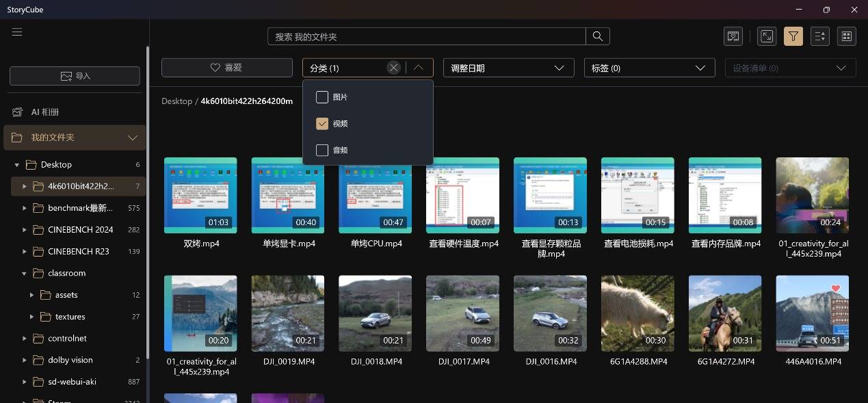Clear the 分类 filter with X icon
The height and width of the screenshot is (403, 868).
(393, 68)
